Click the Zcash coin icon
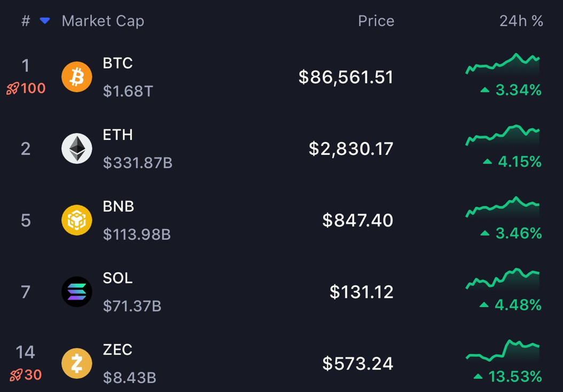 click(x=77, y=363)
